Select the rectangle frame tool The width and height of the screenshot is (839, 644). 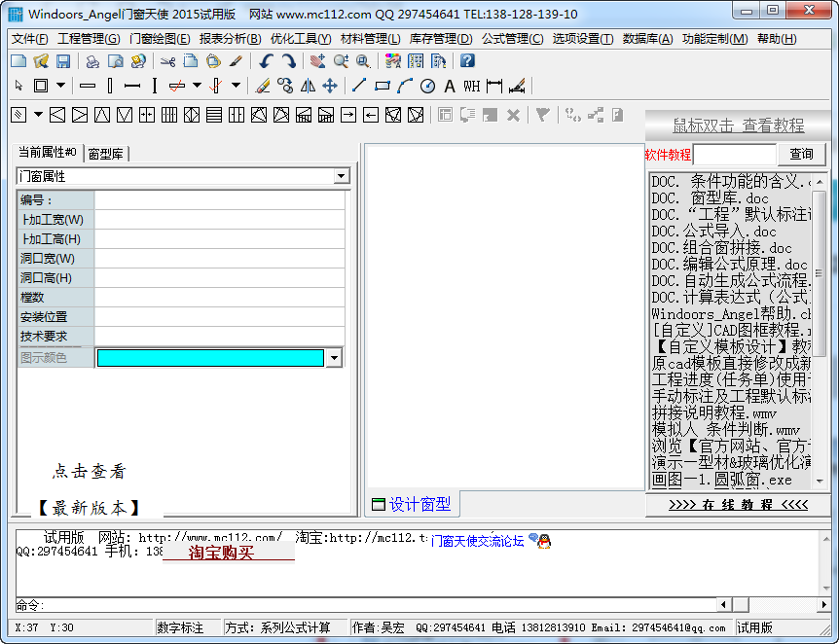click(x=41, y=86)
